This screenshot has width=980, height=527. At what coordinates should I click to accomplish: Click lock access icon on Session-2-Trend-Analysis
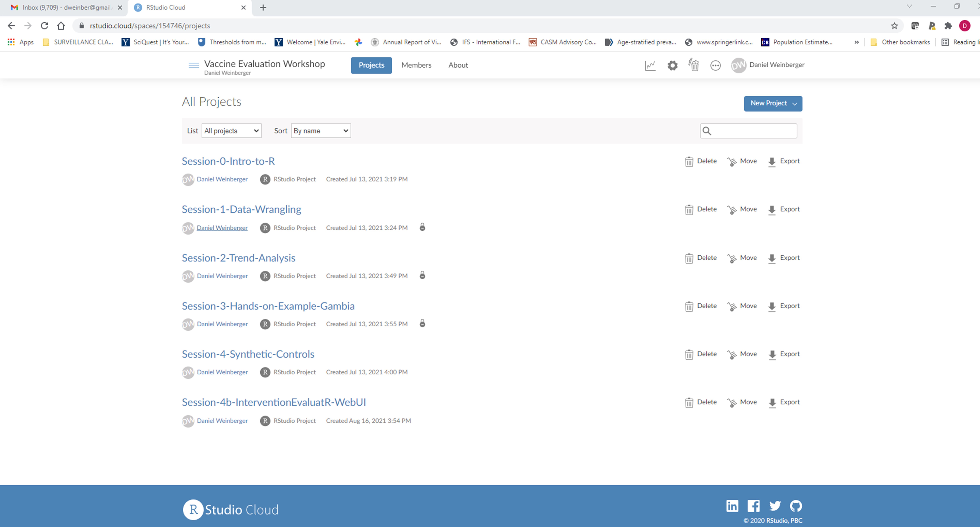[x=422, y=276]
